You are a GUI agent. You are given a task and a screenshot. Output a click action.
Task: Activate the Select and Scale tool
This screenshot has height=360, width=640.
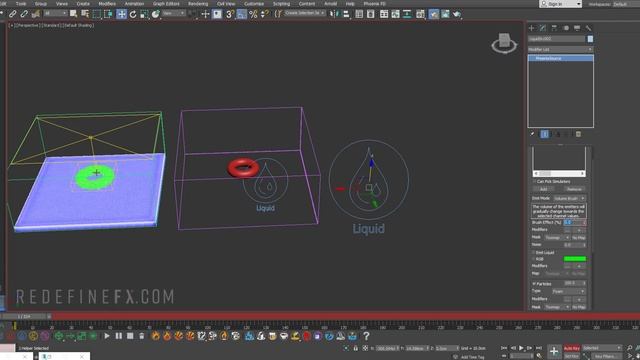click(x=144, y=14)
